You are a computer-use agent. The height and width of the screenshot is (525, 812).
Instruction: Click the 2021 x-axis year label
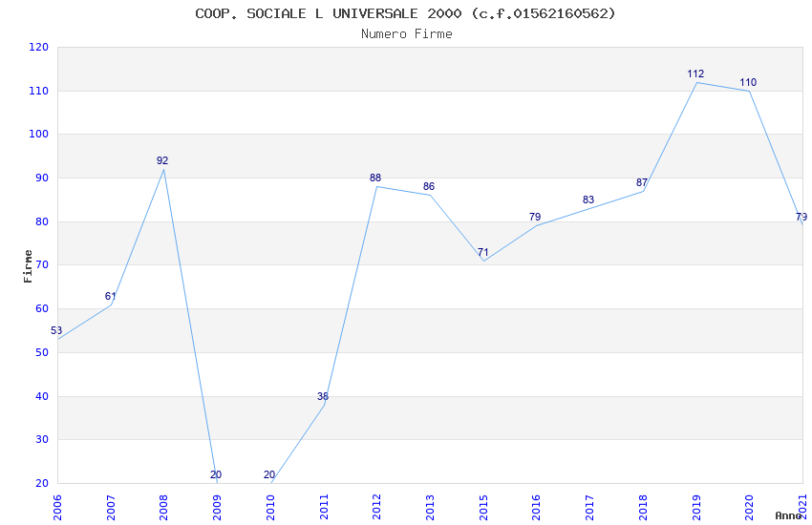(802, 508)
